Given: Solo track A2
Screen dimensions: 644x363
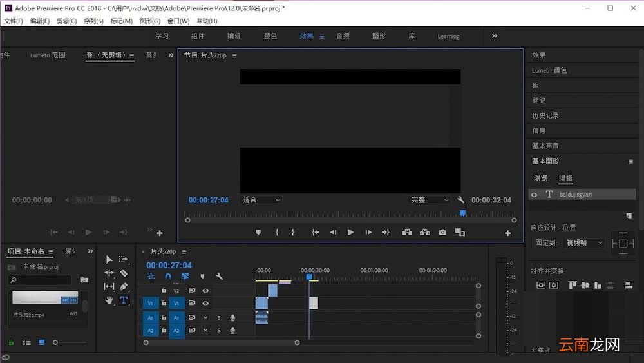Looking at the screenshot, I should [x=219, y=331].
